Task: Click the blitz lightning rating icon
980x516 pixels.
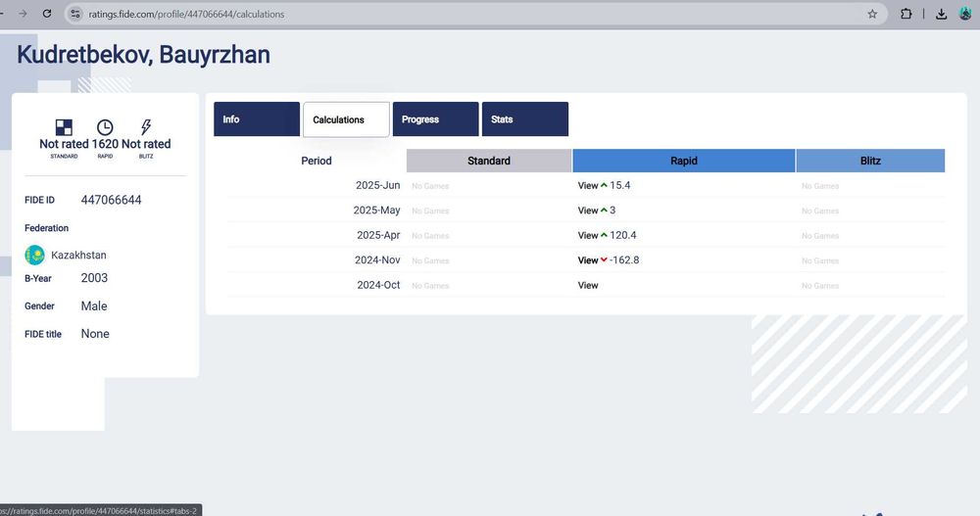Action: click(x=146, y=127)
